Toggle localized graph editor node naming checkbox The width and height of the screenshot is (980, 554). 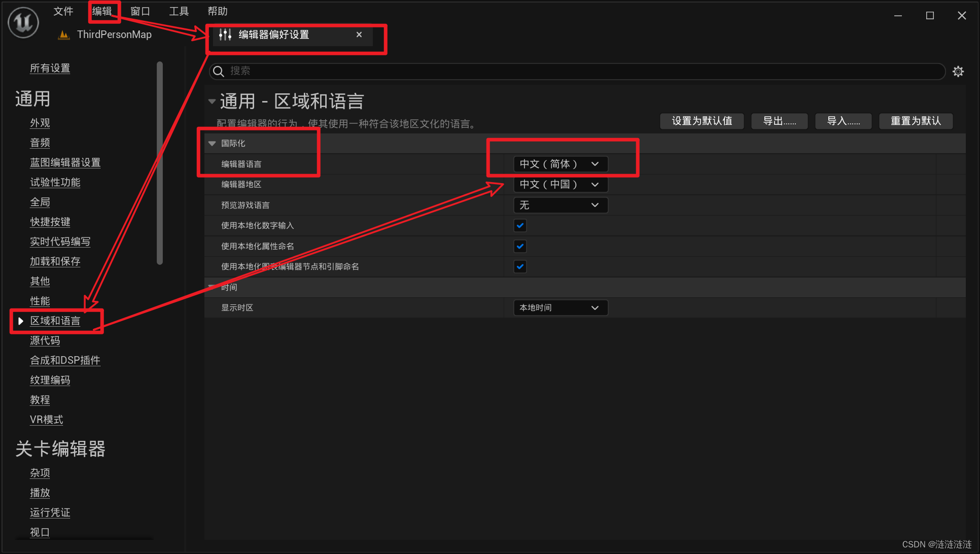pos(520,266)
